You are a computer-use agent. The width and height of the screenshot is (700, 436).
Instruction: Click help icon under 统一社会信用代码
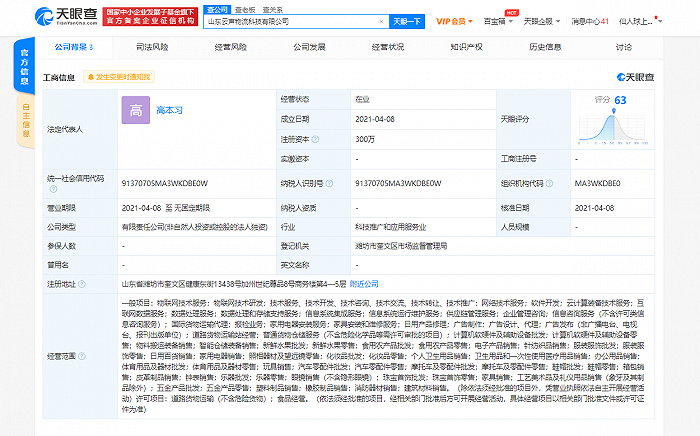pyautogui.click(x=54, y=189)
